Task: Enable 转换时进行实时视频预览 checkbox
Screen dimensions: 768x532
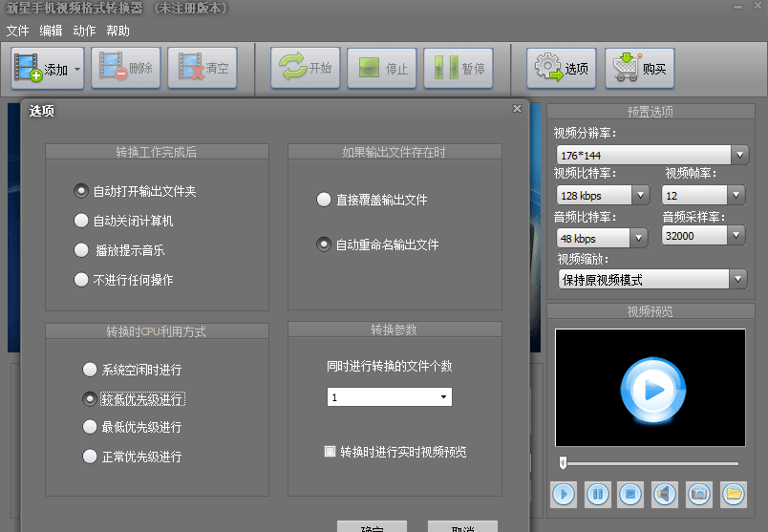Action: [x=331, y=451]
